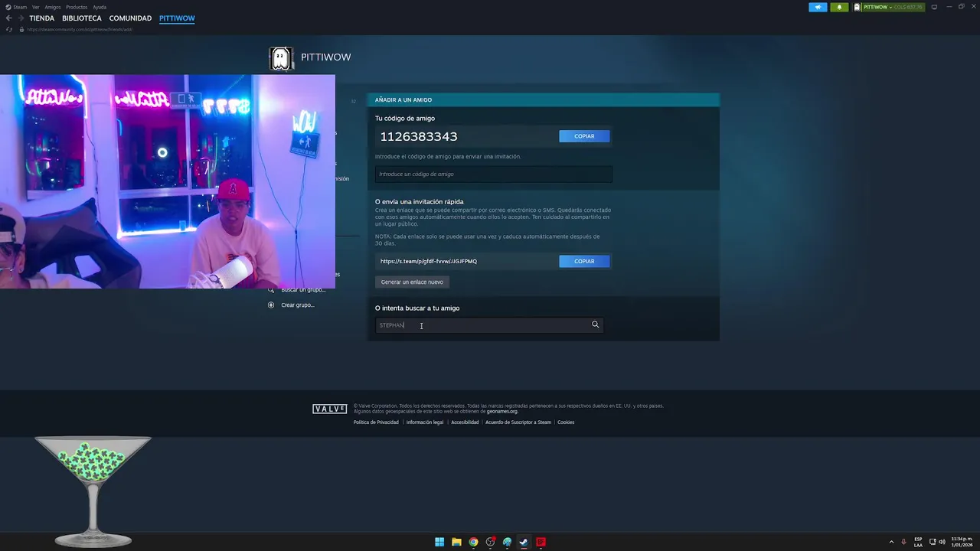Viewport: 980px width, 551px height.
Task: Open Acuerdo de Suscriptor a Steam
Action: tap(518, 422)
